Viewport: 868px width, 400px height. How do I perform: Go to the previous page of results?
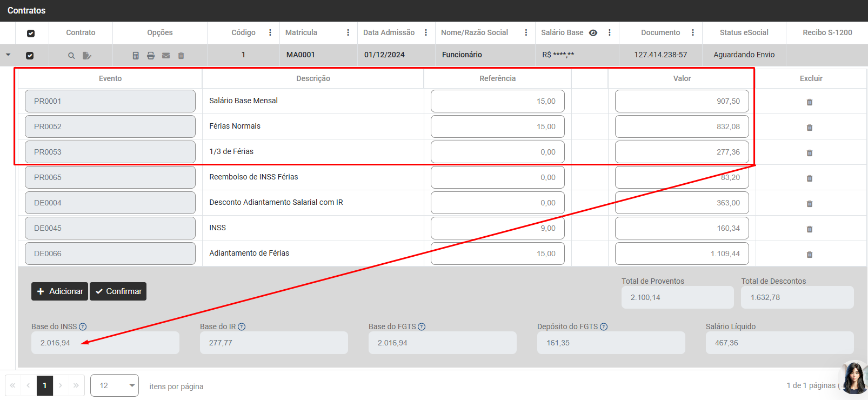(28, 385)
